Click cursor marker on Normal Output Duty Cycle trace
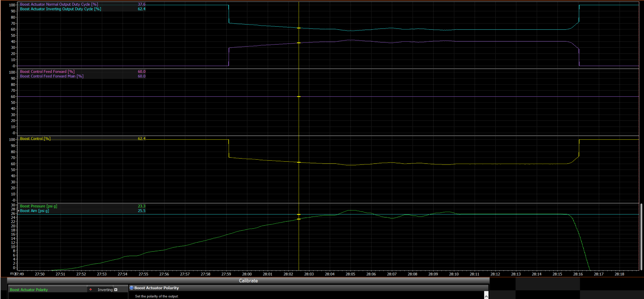 [299, 43]
